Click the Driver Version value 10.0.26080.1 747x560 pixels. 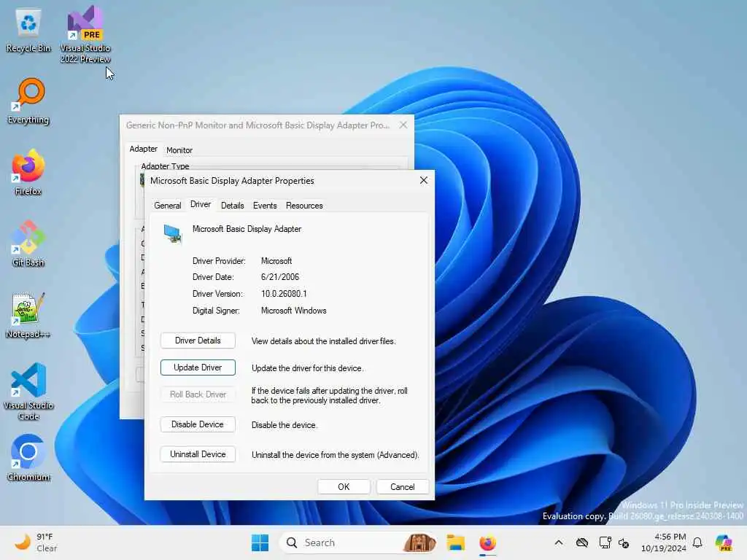(x=284, y=294)
